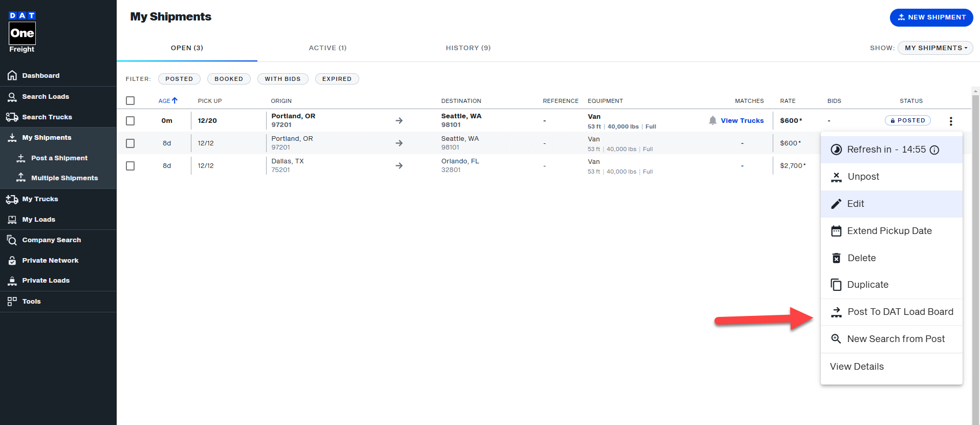Sort by the AGE column arrow
Screen dimensions: 980x425
175,101
